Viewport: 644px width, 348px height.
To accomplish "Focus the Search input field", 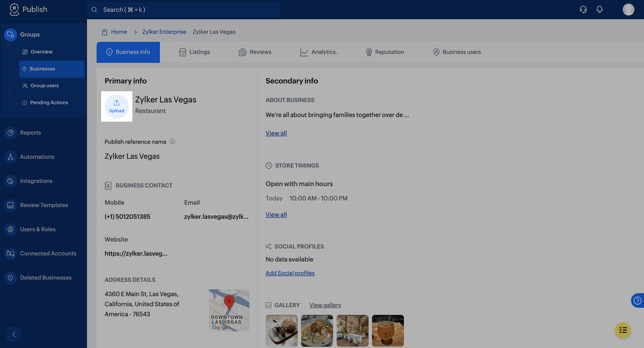I will pos(183,9).
